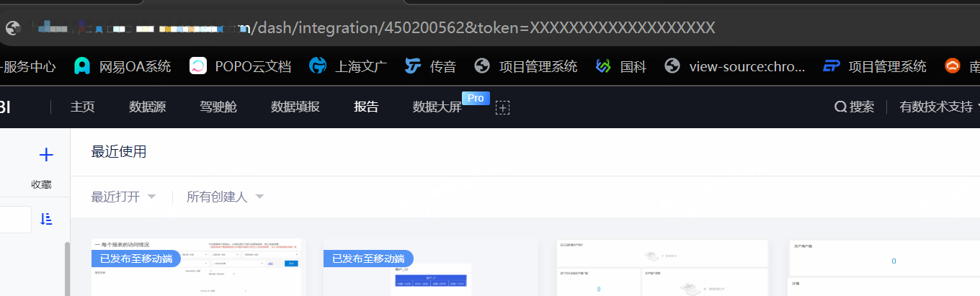
Task: Open the second report thumbnail marked 已发布至移动端
Action: click(431, 267)
